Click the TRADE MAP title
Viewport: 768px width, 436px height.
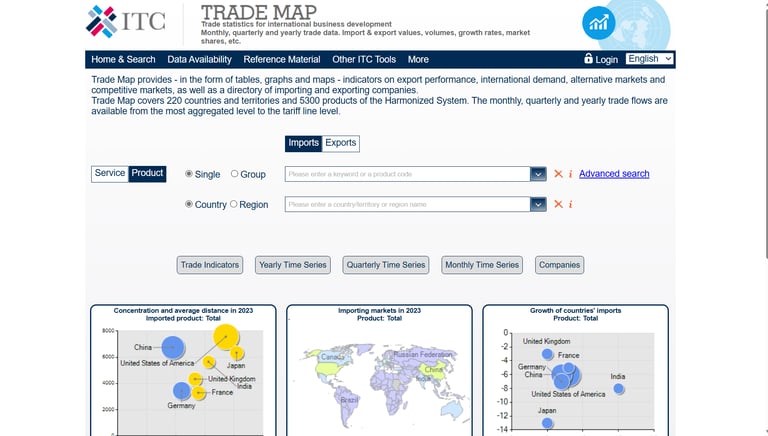[259, 12]
